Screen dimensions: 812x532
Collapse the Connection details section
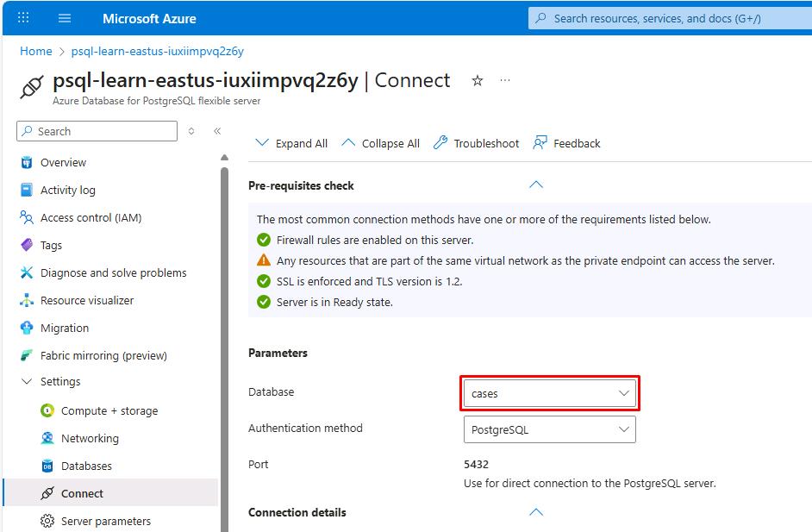click(x=536, y=512)
